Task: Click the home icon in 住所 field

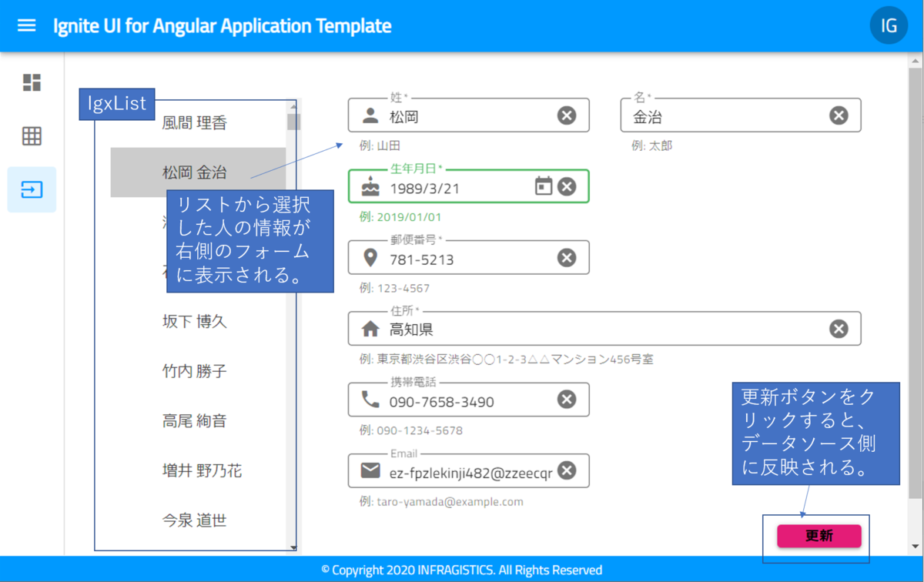Action: 370,329
